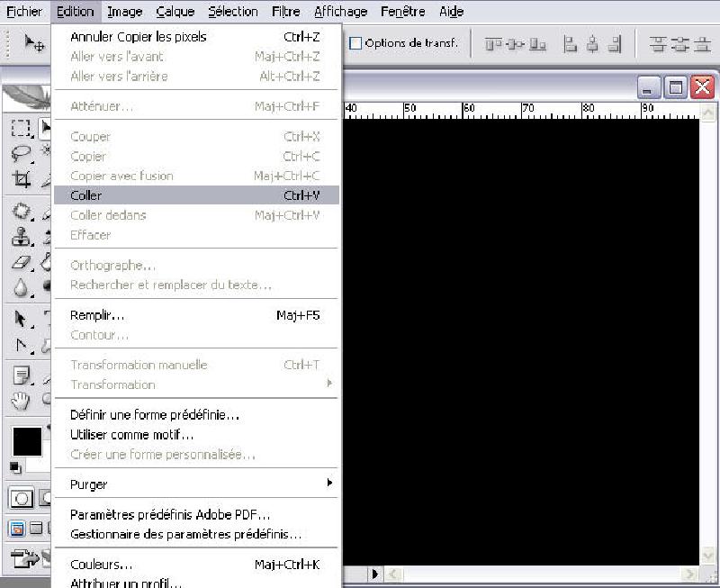This screenshot has width=720, height=588.
Task: Align vertical centers in options bar
Action: 515,44
